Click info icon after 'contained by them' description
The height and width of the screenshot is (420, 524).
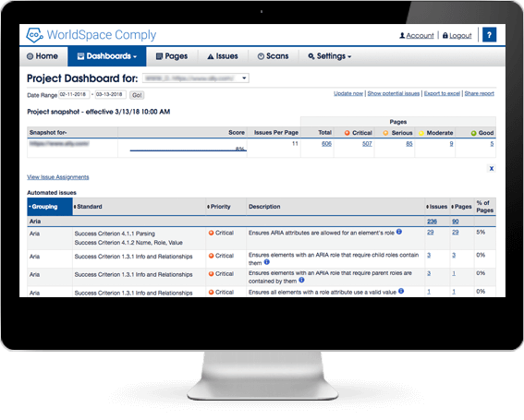point(301,280)
